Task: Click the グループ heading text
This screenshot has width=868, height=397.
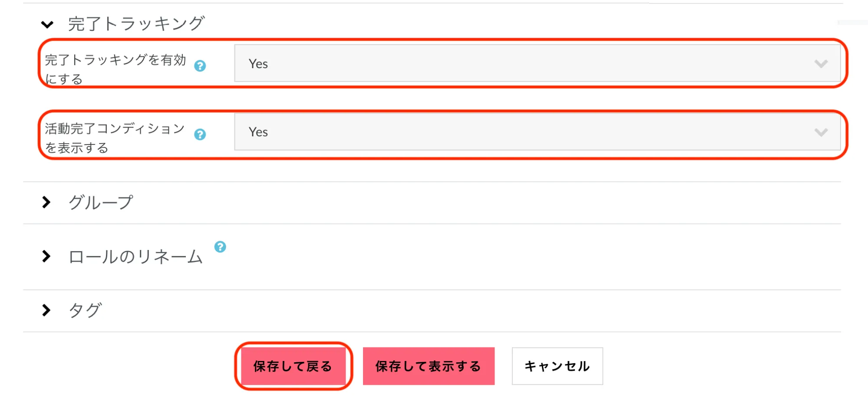Action: tap(101, 203)
